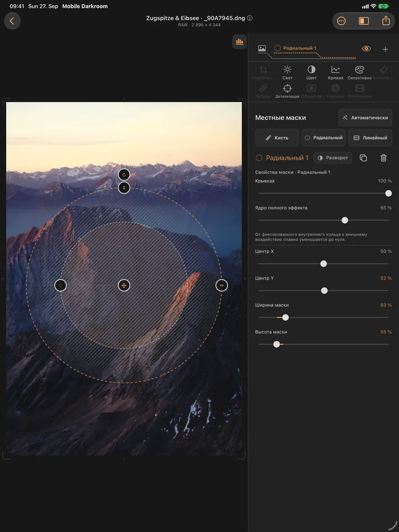The height and width of the screenshot is (532, 399).
Task: Share the photo via export icon
Action: coord(386,21)
